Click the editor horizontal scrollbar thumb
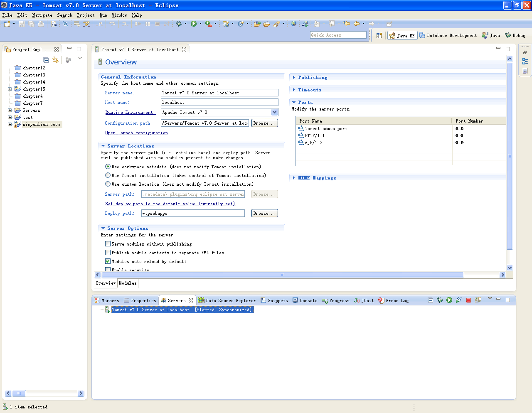532x413 pixels. [x=283, y=275]
